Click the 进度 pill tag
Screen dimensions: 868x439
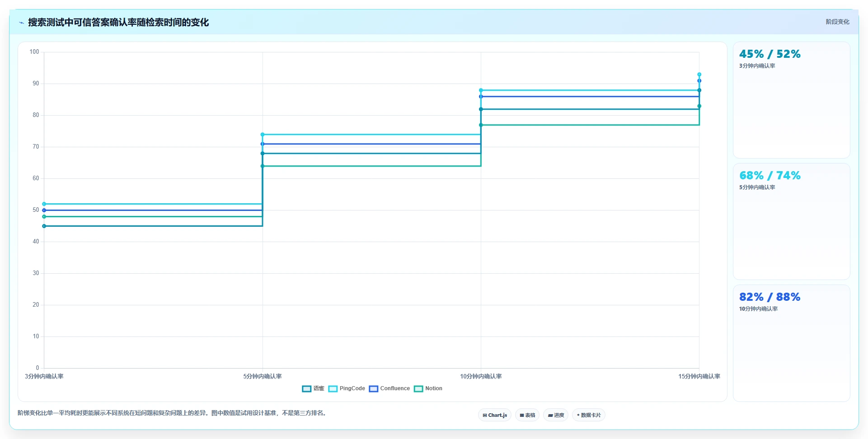556,415
